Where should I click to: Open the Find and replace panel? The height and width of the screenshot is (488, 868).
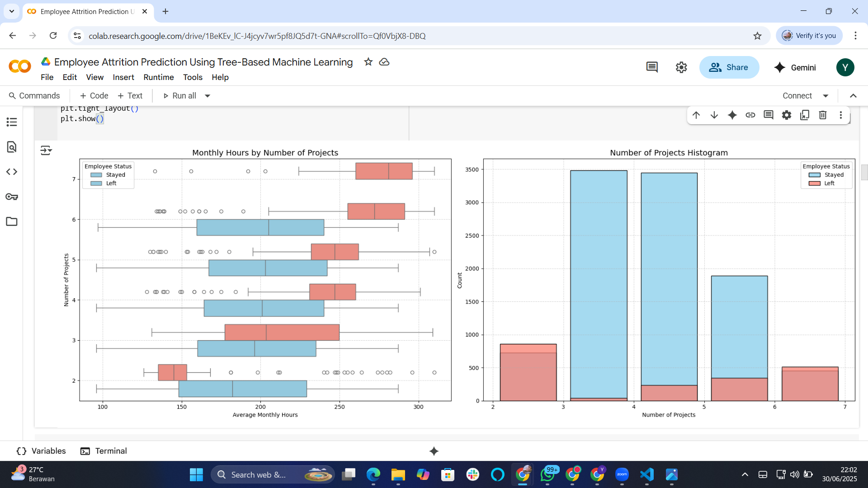[12, 147]
